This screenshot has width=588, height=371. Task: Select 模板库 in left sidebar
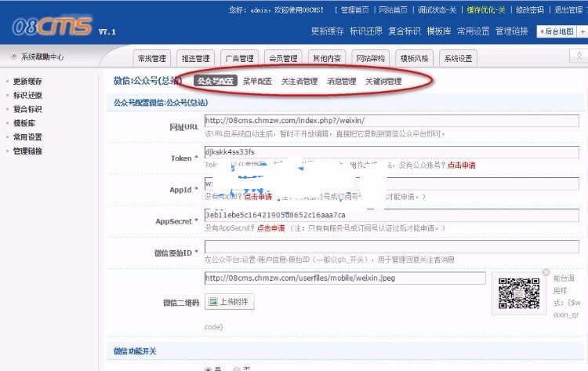point(24,123)
